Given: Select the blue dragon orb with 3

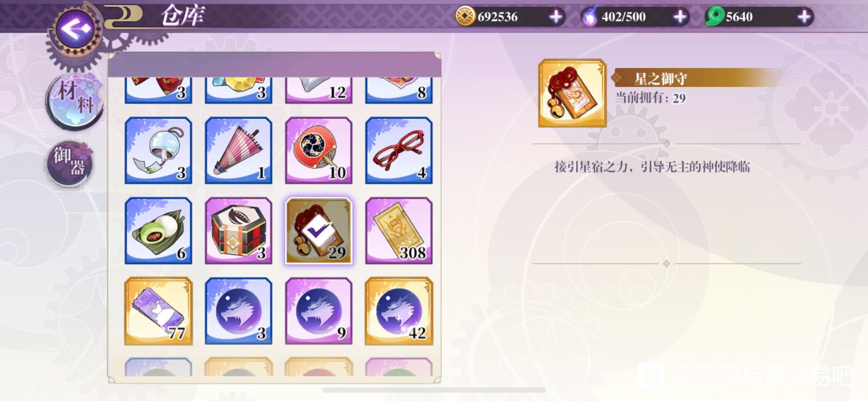Looking at the screenshot, I should tap(239, 311).
